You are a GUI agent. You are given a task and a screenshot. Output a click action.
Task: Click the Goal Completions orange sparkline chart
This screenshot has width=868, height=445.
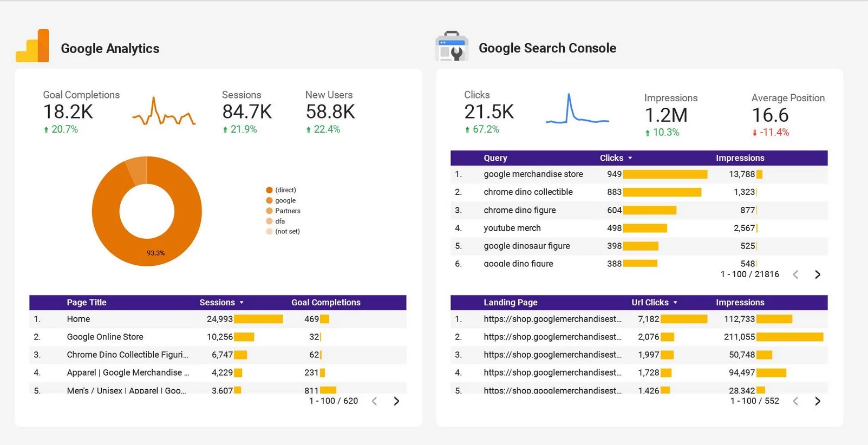(164, 112)
